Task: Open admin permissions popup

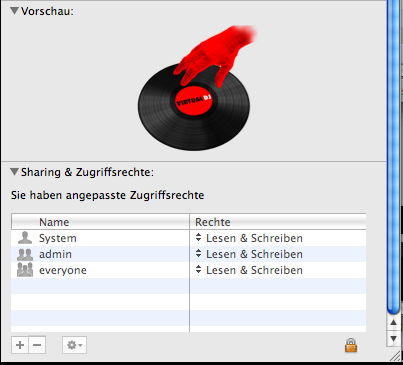Action: (249, 254)
